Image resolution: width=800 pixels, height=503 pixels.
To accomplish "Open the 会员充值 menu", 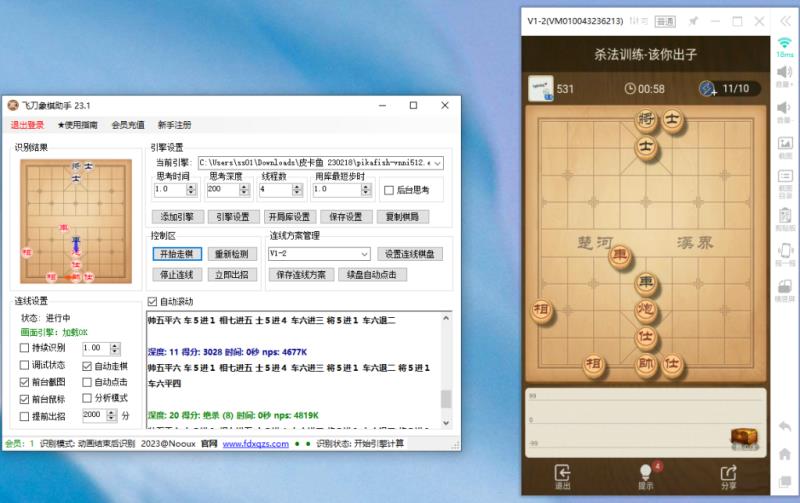I will 128,125.
